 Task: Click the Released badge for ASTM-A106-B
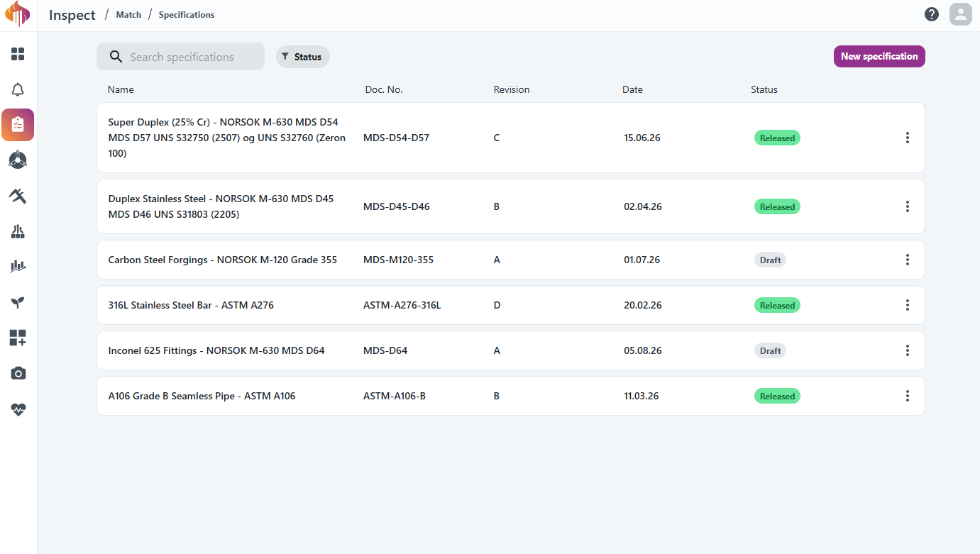click(777, 397)
